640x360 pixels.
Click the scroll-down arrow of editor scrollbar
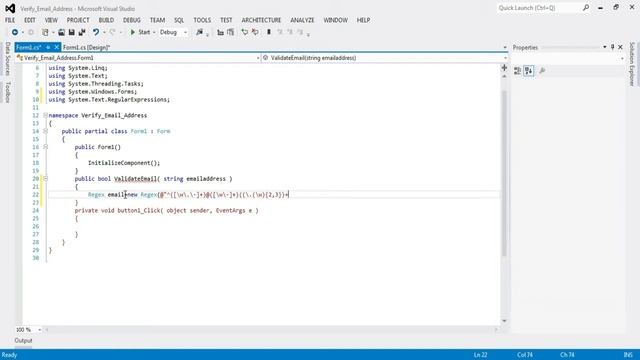[x=504, y=321]
